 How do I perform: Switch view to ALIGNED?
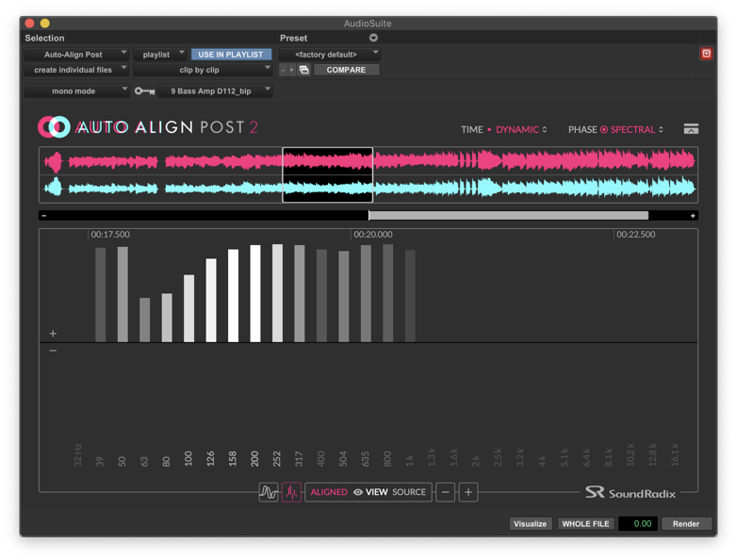point(329,492)
